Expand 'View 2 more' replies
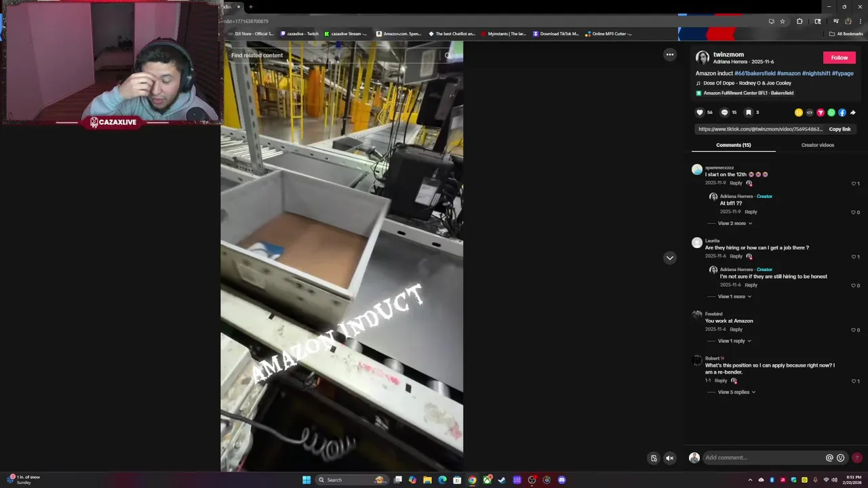868x488 pixels. (x=734, y=224)
